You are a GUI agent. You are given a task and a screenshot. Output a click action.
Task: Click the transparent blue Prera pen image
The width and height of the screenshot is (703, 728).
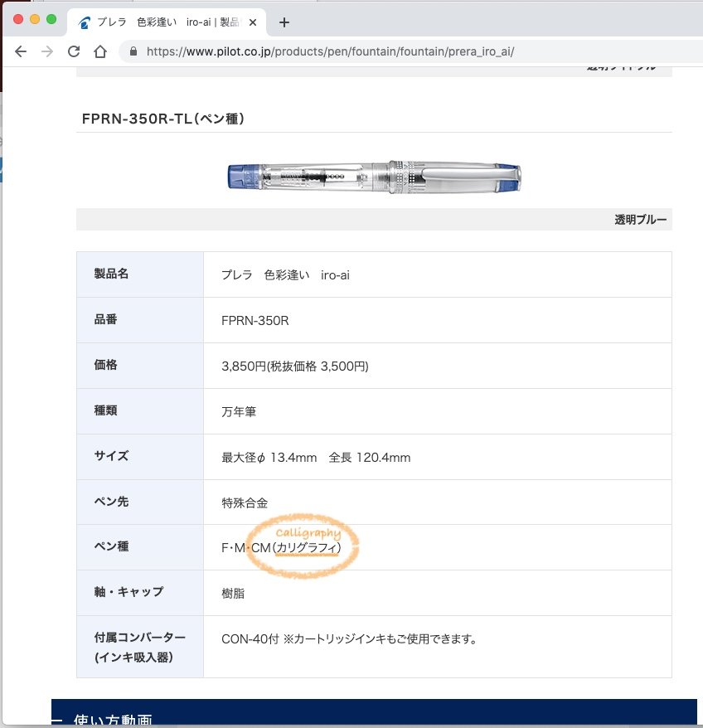click(x=375, y=174)
